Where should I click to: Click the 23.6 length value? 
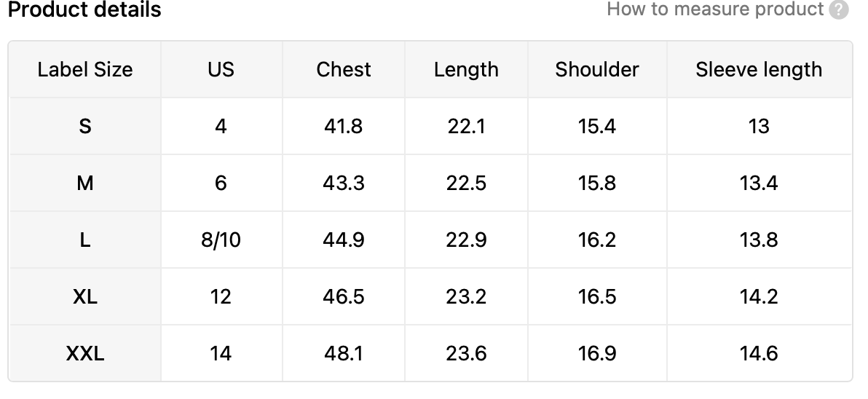click(466, 354)
